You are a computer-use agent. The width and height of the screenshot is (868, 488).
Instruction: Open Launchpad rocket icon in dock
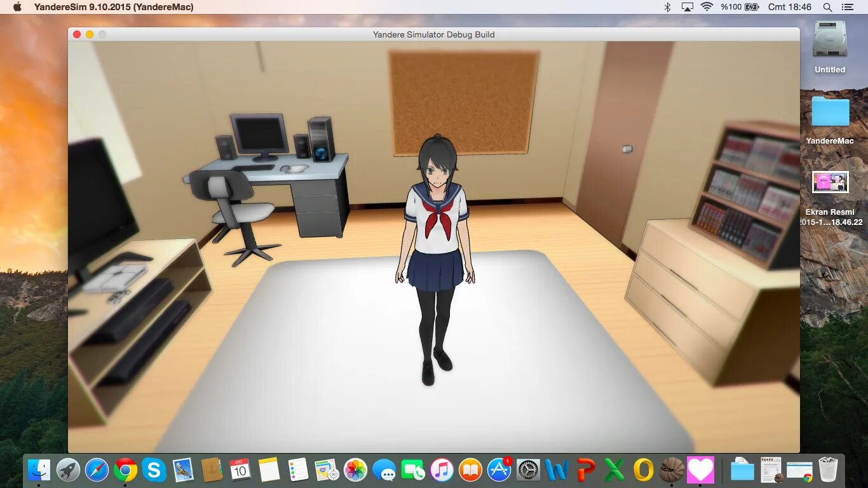[x=68, y=470]
